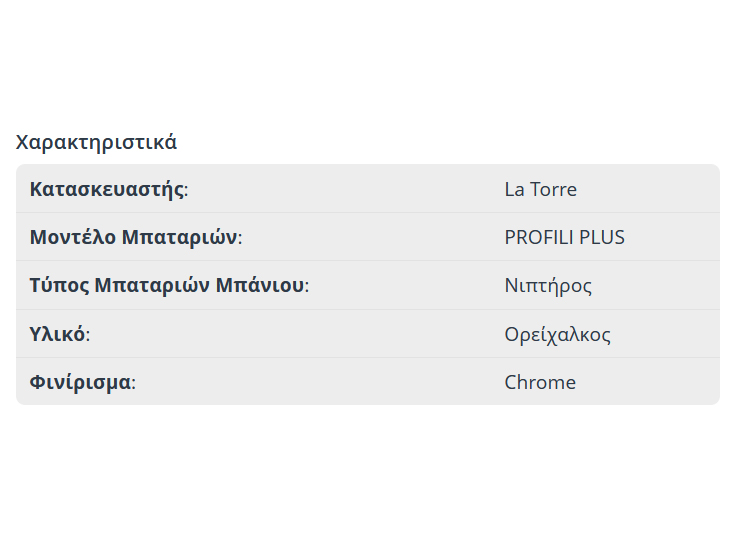Viewport: 737px width, 537px height.
Task: Click the word Τύπος
Action: pyautogui.click(x=59, y=285)
